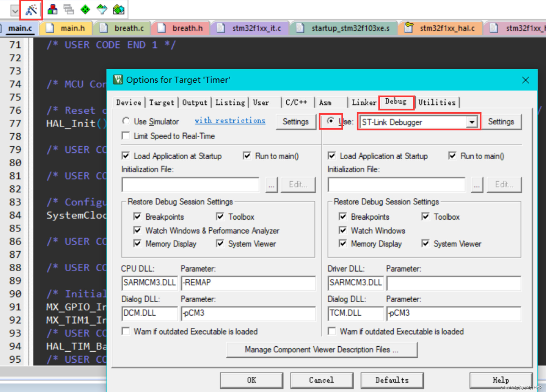Open Manage Run-Time Environment green diamond icon
The height and width of the screenshot is (392, 546).
[85, 10]
